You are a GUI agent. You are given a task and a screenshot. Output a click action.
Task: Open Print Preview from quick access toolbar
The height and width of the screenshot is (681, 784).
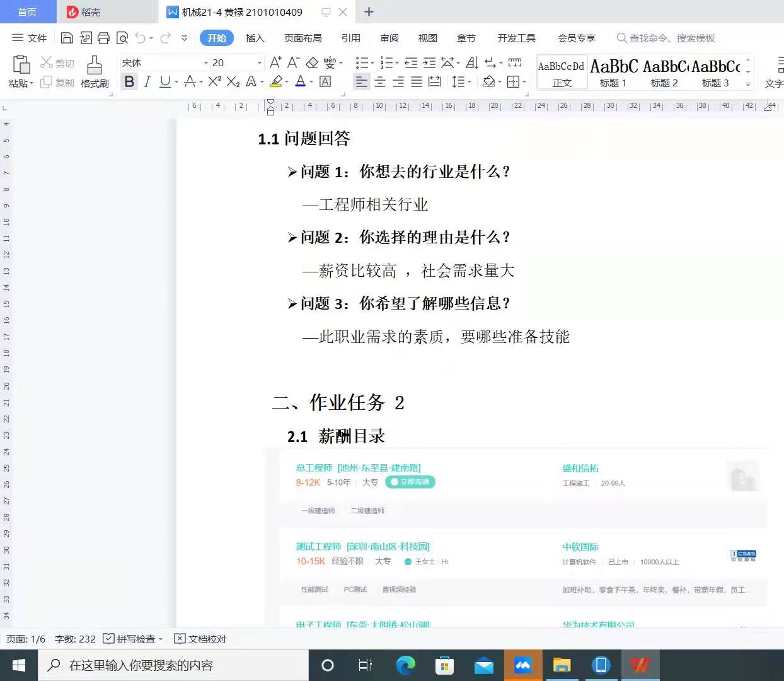tap(122, 38)
